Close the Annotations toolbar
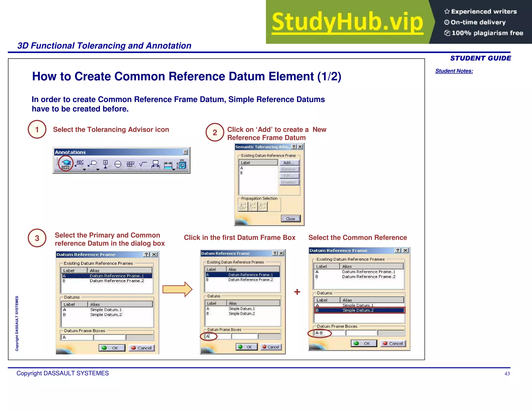 [x=185, y=152]
